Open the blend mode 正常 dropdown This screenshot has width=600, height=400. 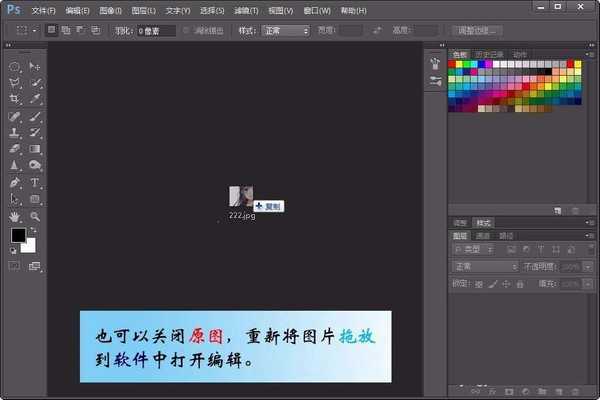[485, 267]
